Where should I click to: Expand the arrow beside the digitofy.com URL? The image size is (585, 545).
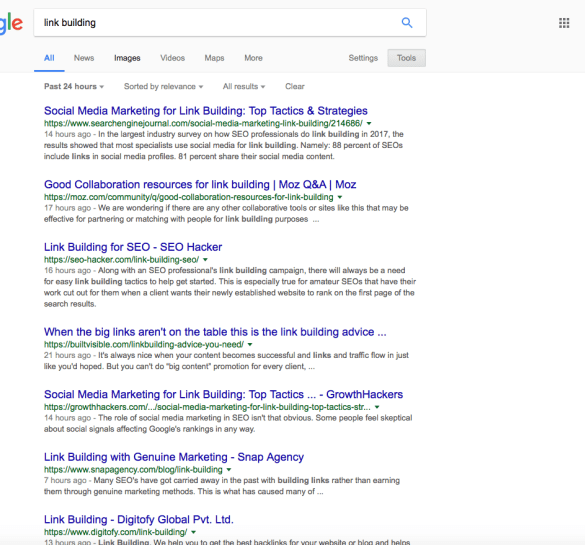193,532
